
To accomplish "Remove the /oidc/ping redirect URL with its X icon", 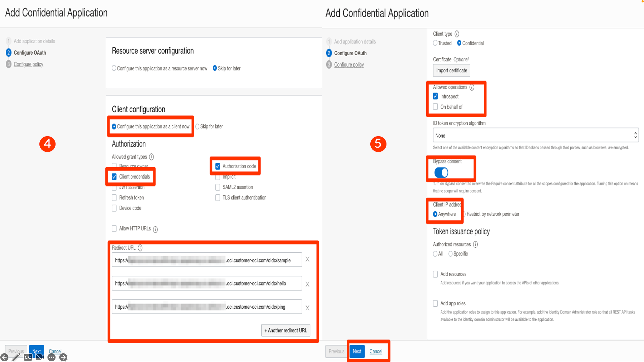I will click(x=307, y=307).
